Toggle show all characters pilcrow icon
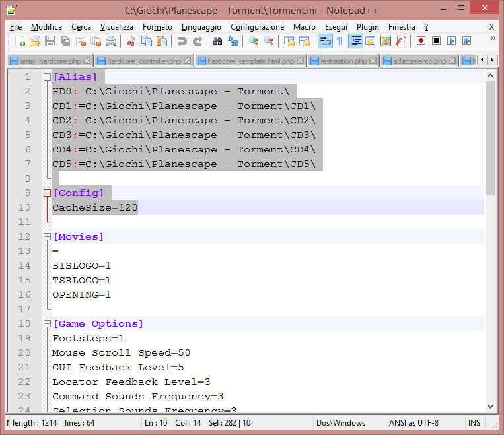 tap(340, 41)
